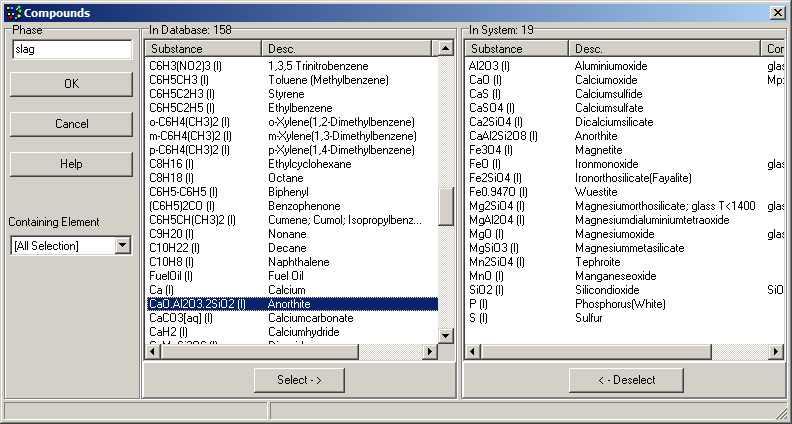The width and height of the screenshot is (792, 424).
Task: Close the Compounds dialog
Action: tap(777, 12)
